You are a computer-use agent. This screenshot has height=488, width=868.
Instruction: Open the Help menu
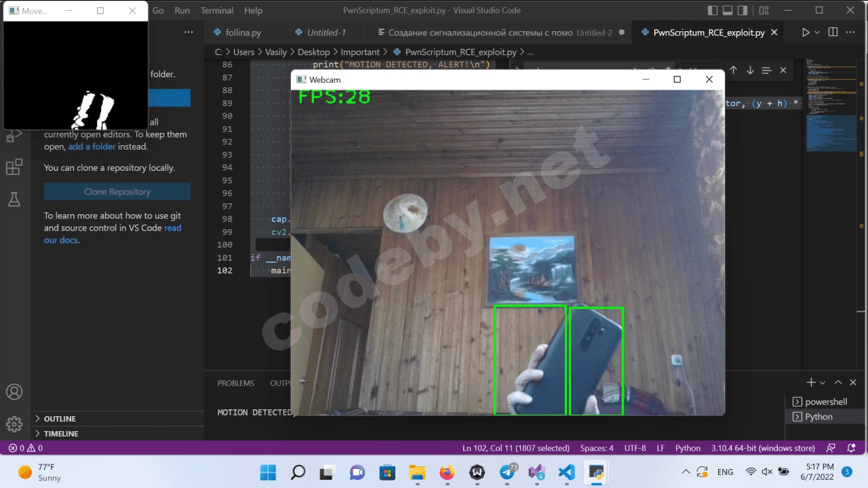253,10
